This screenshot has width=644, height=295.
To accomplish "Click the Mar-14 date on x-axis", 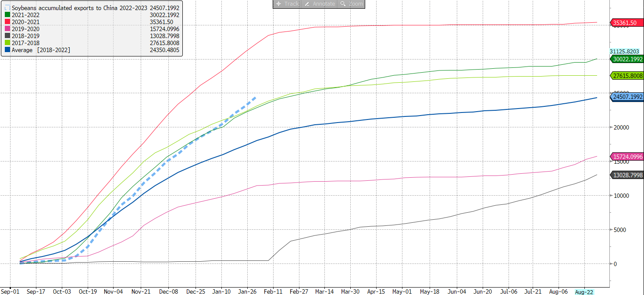I will (324, 291).
